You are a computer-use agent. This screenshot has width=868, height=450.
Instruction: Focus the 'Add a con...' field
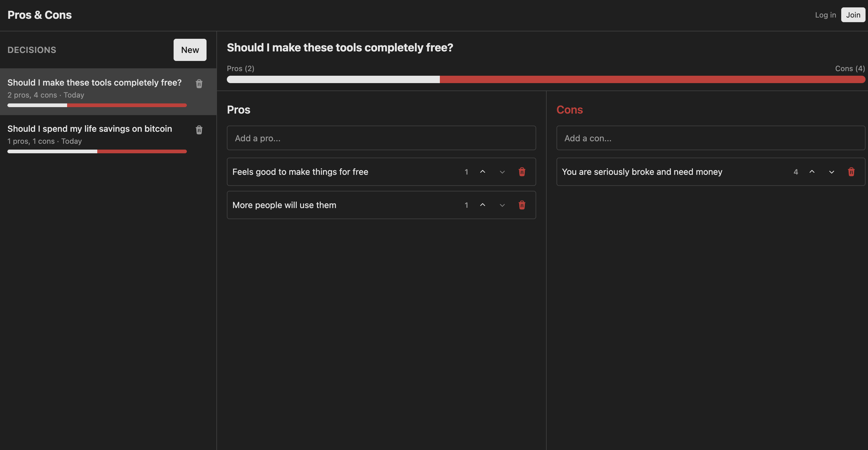pyautogui.click(x=710, y=138)
